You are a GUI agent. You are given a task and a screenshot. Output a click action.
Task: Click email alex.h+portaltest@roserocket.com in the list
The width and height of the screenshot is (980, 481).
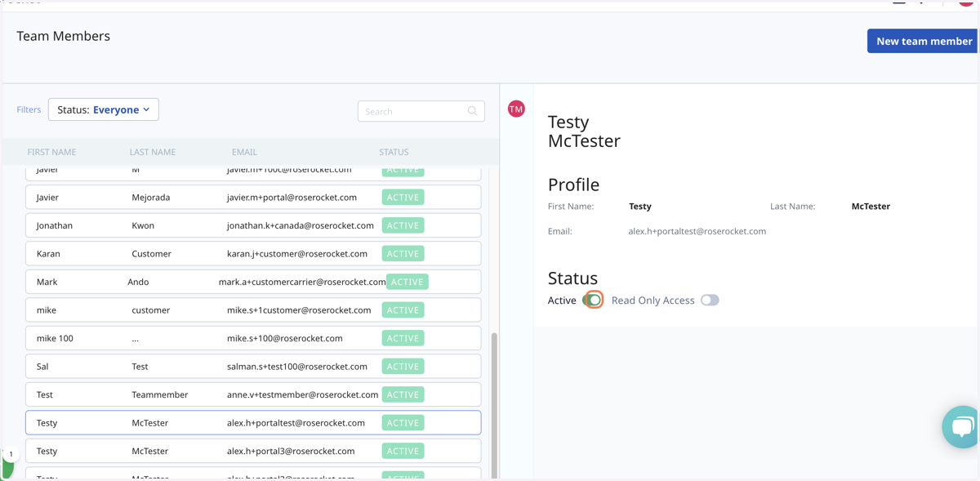click(x=296, y=423)
